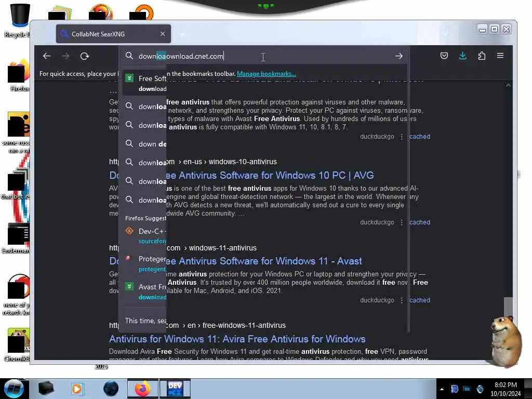Open a new tab with plus button
Viewport: 532px width, 399px height.
[182, 34]
